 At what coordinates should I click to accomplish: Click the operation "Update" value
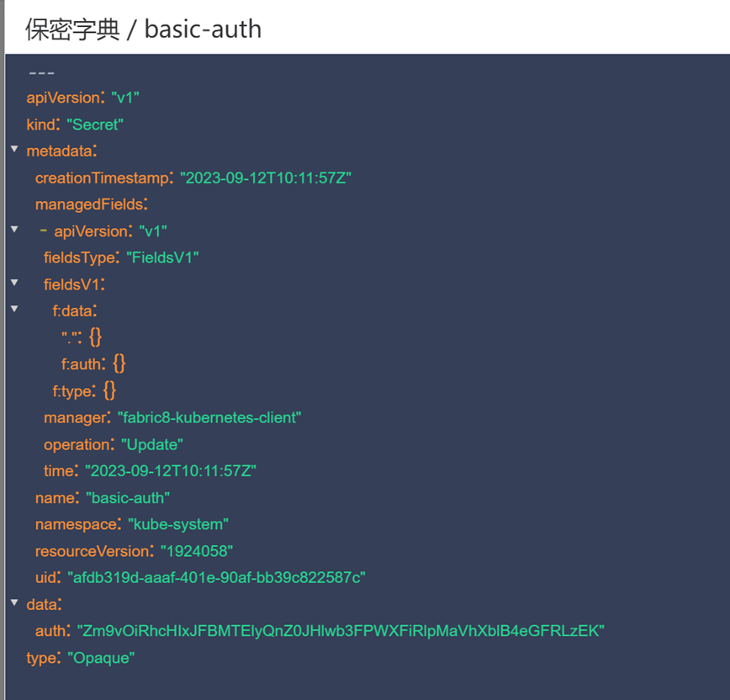click(152, 444)
